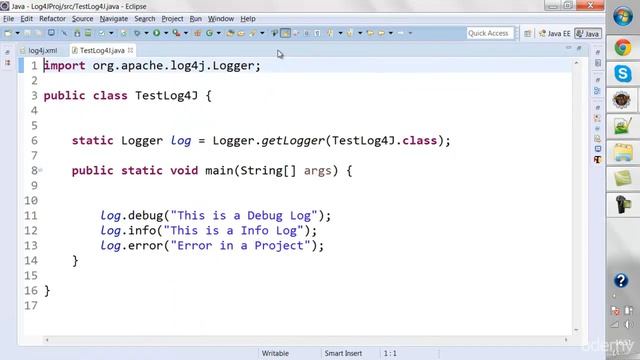Image resolution: width=640 pixels, height=360 pixels.
Task: Click the Previous Annotation arrow icon
Action: point(350,33)
